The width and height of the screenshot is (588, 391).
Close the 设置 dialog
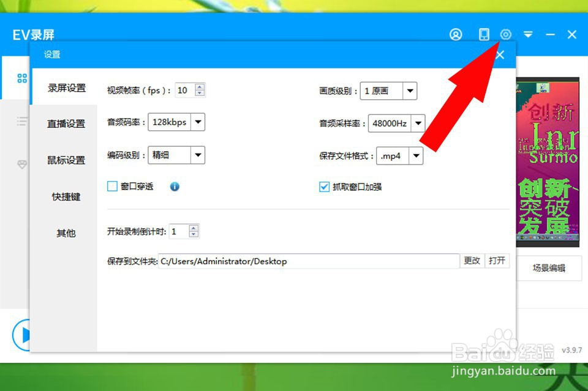point(500,55)
